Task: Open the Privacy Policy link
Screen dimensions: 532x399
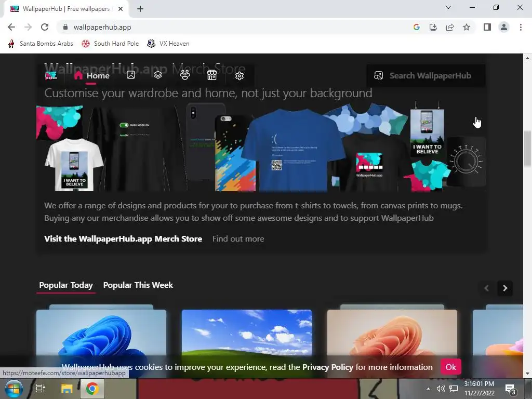Action: (x=328, y=367)
